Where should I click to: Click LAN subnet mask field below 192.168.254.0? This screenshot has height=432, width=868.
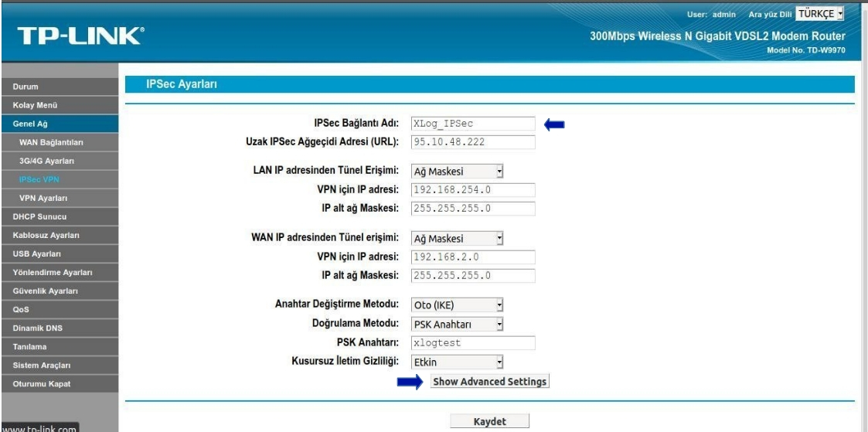pyautogui.click(x=473, y=209)
